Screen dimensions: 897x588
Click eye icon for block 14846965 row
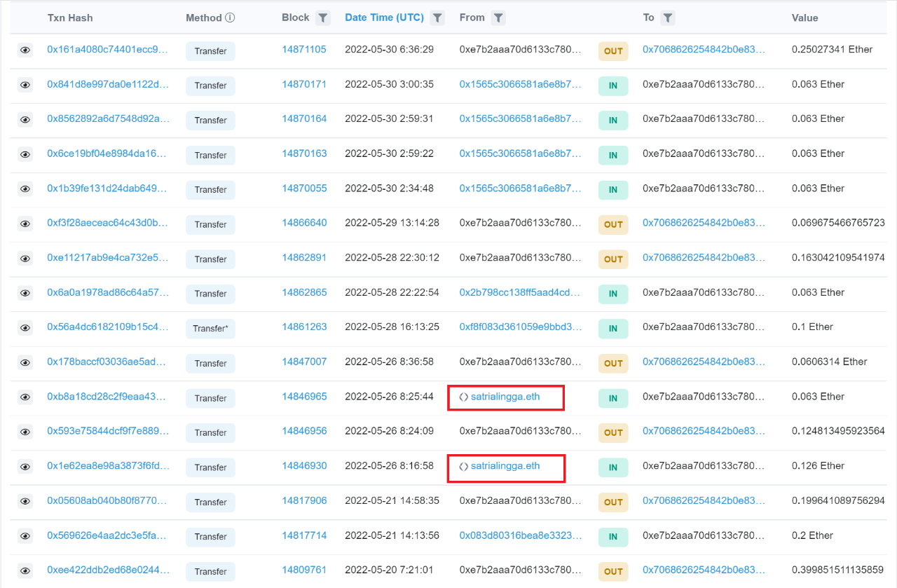pos(25,397)
